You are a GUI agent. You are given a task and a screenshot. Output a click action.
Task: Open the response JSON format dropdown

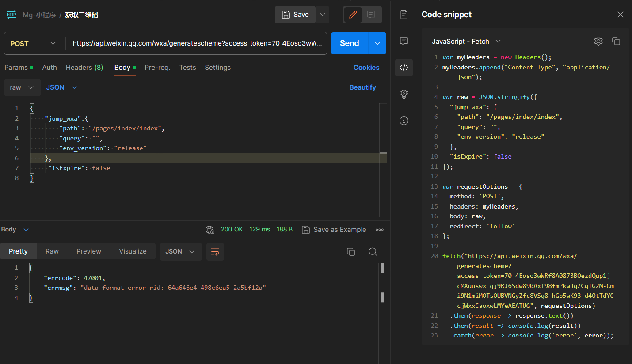[181, 251]
